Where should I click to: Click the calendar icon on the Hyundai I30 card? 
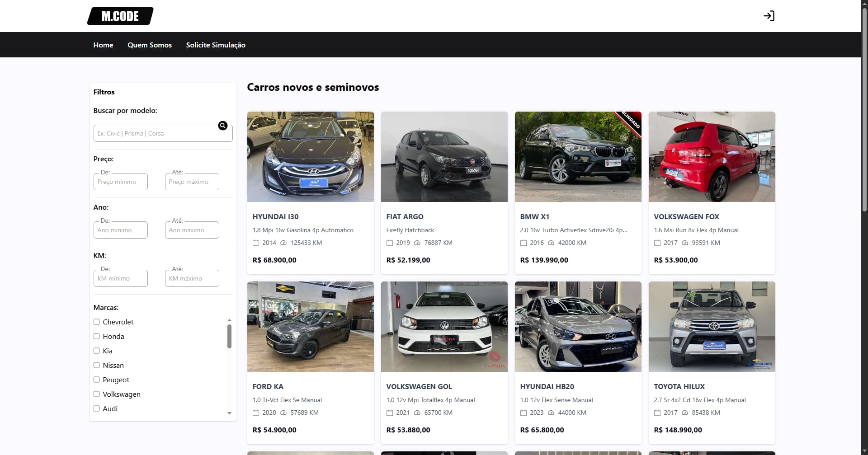[x=255, y=243]
